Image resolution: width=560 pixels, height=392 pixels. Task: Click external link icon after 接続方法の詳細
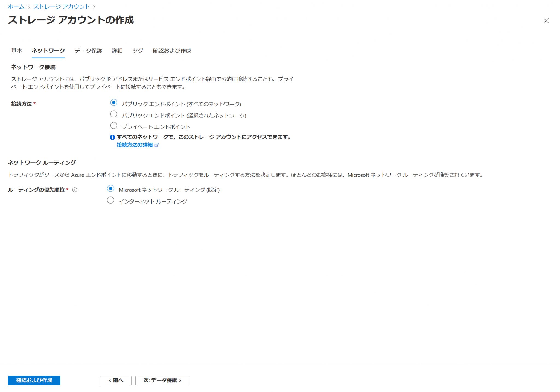tap(157, 145)
